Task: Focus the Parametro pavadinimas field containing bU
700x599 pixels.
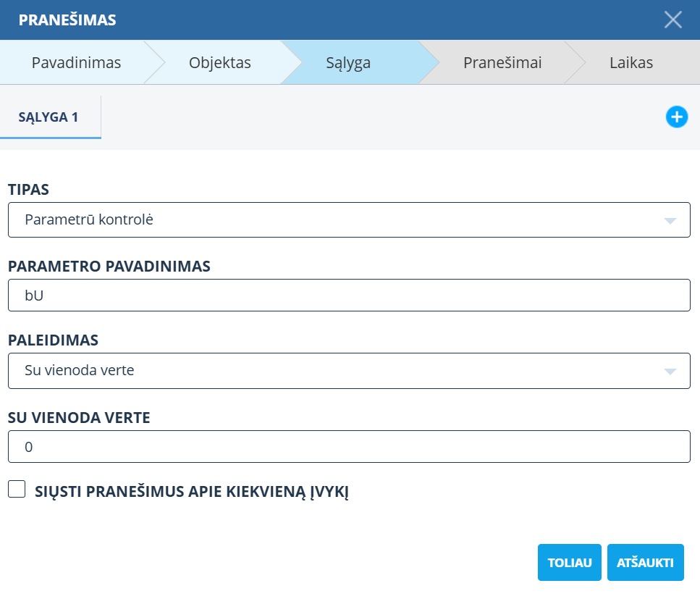Action: point(349,296)
